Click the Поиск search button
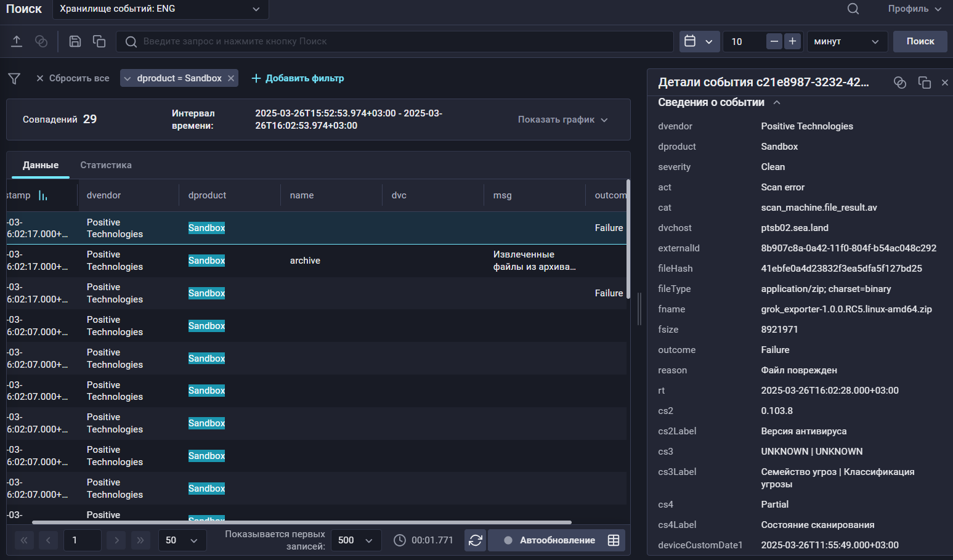 click(x=920, y=41)
